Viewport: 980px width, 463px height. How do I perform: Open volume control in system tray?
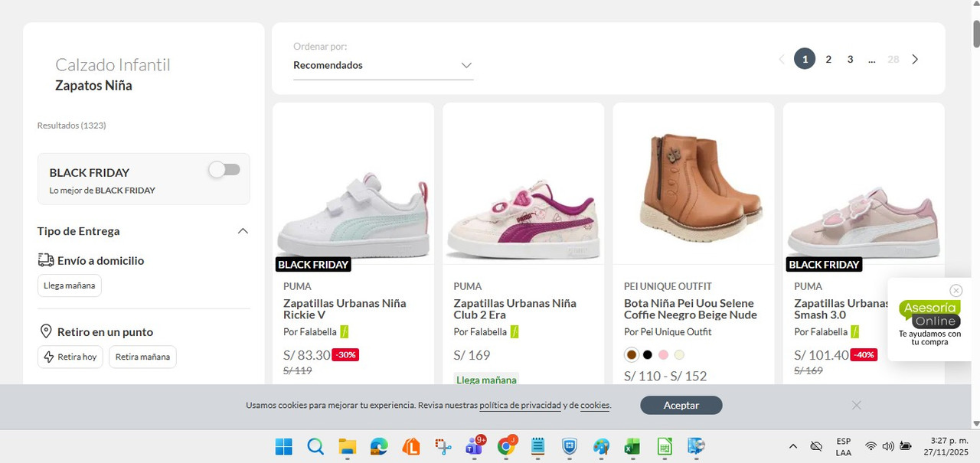pos(888,446)
